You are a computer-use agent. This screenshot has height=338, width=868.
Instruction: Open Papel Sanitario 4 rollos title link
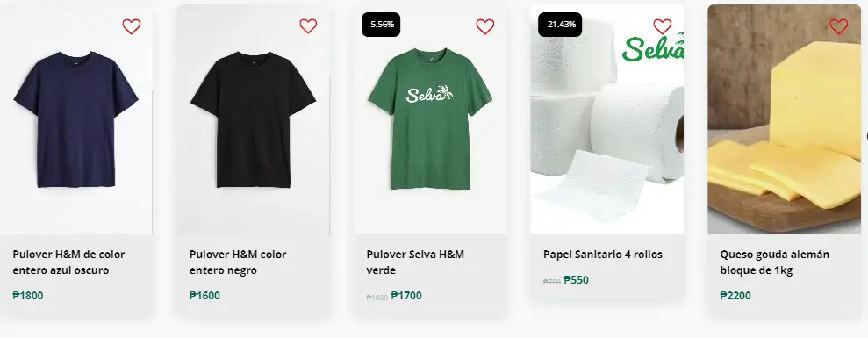point(603,255)
